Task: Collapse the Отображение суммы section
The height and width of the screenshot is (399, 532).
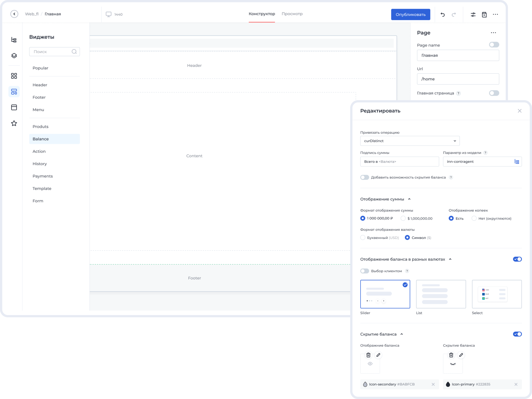Action: pyautogui.click(x=409, y=199)
